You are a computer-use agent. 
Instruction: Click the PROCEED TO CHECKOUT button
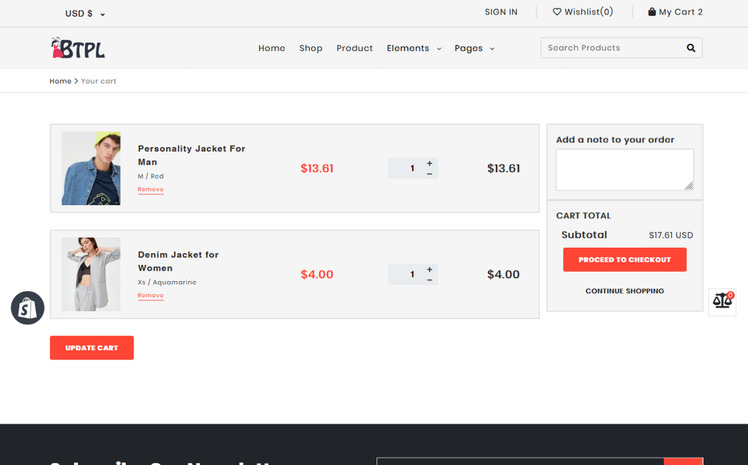point(624,259)
